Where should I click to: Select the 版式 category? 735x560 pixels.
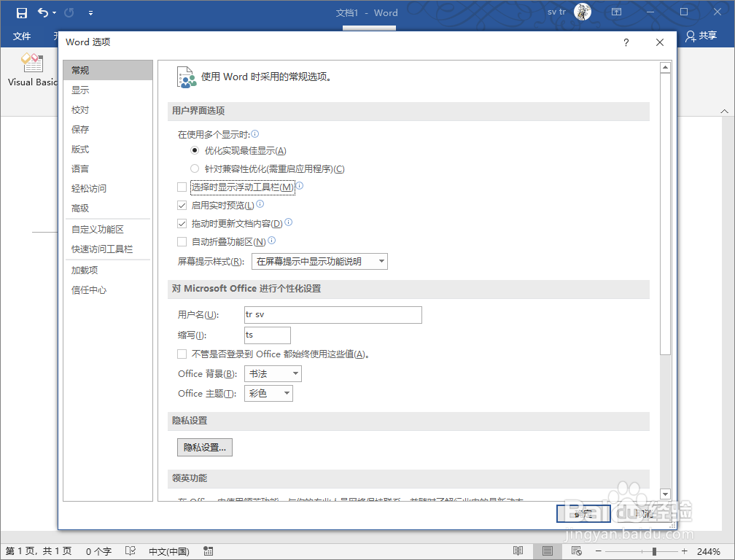point(108,149)
